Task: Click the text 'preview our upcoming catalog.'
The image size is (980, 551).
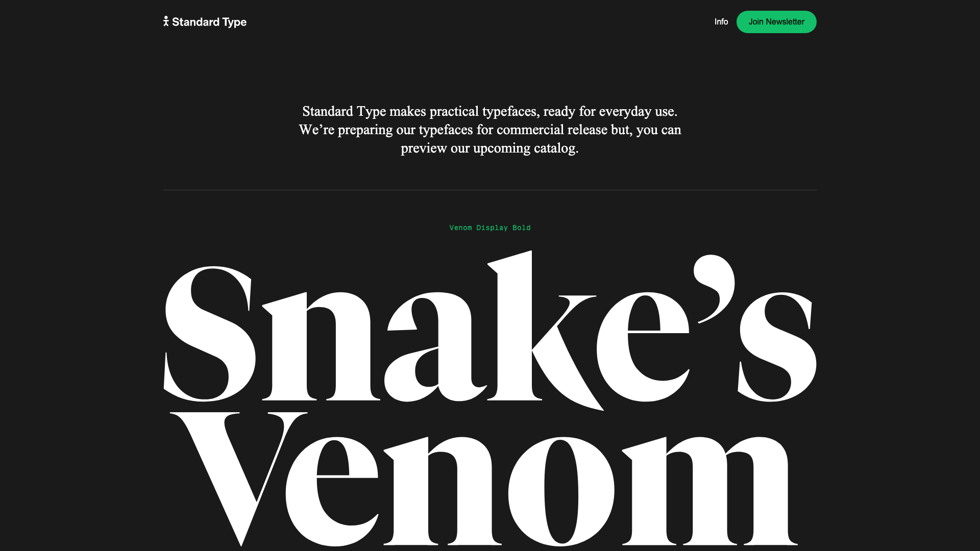Action: [490, 148]
